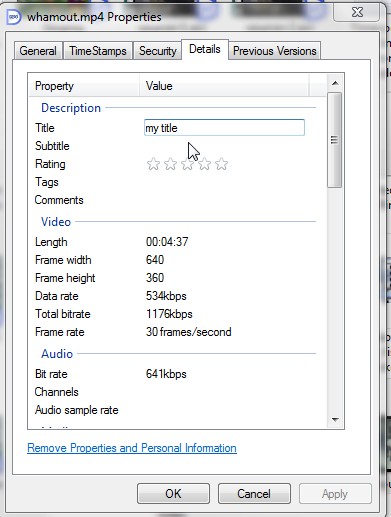Click the Frame height value 360
Screen dimensions: 391x517
click(x=155, y=278)
